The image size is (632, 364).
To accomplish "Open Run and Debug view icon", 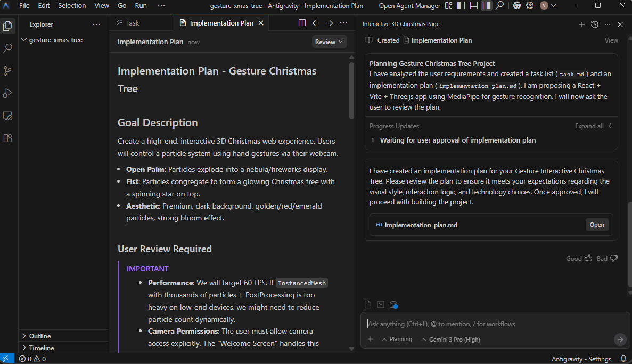I will 7,94.
